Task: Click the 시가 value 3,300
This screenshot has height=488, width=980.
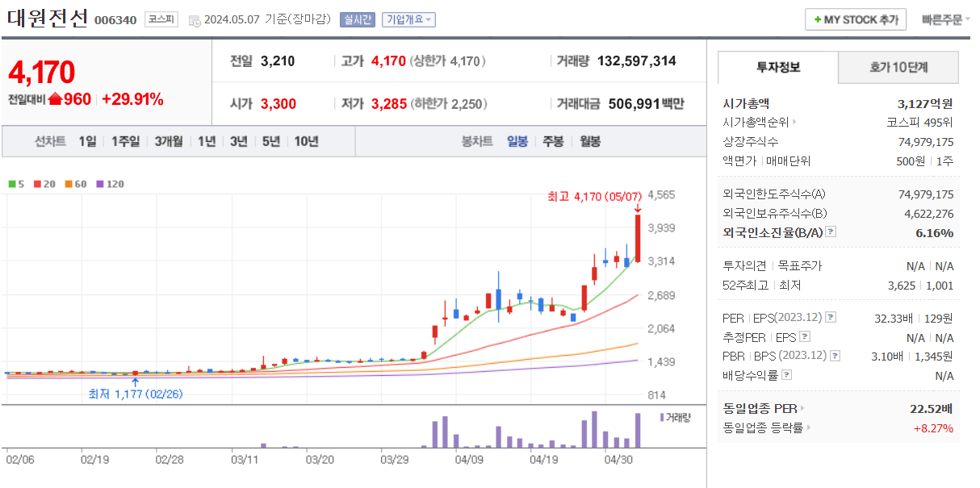Action: click(279, 103)
